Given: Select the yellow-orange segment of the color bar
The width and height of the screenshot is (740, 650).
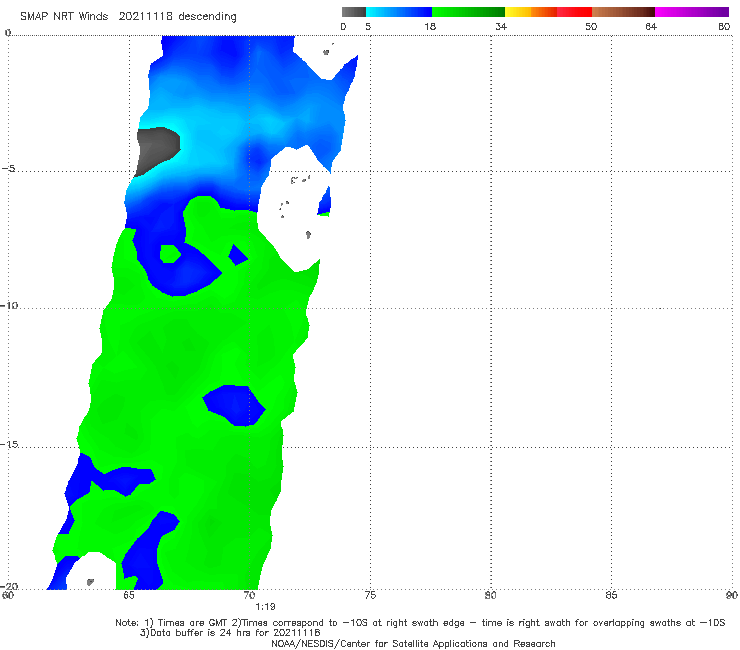Looking at the screenshot, I should [x=531, y=12].
